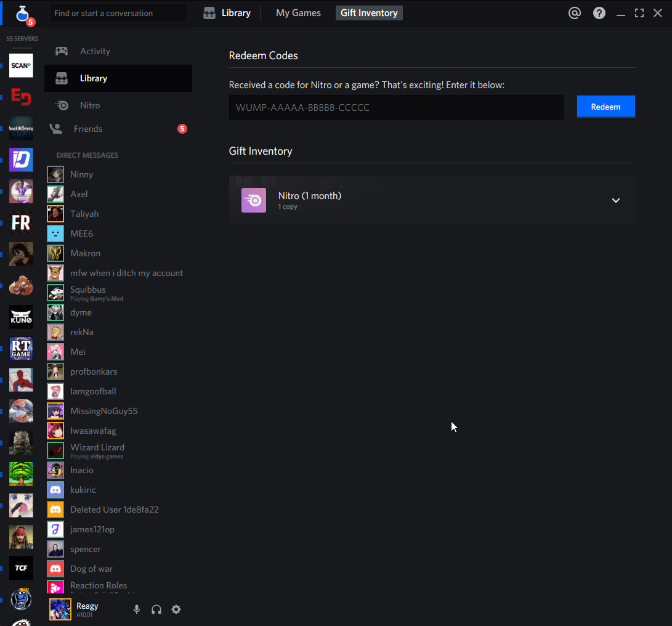Open the red ED server icon
The image size is (672, 626).
pyautogui.click(x=21, y=97)
